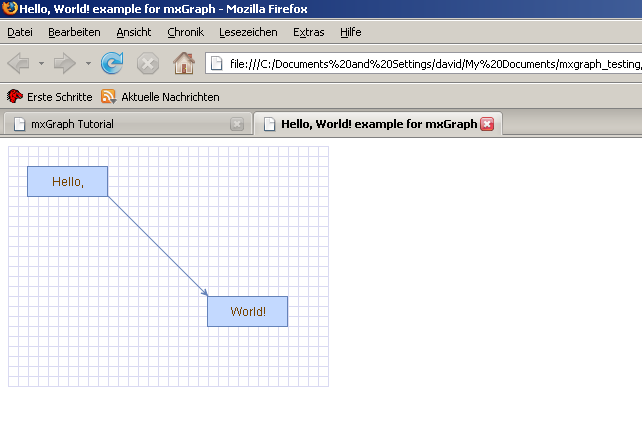This screenshot has width=642, height=421.
Task: Select the Hello, graph vertex
Action: pyautogui.click(x=67, y=181)
